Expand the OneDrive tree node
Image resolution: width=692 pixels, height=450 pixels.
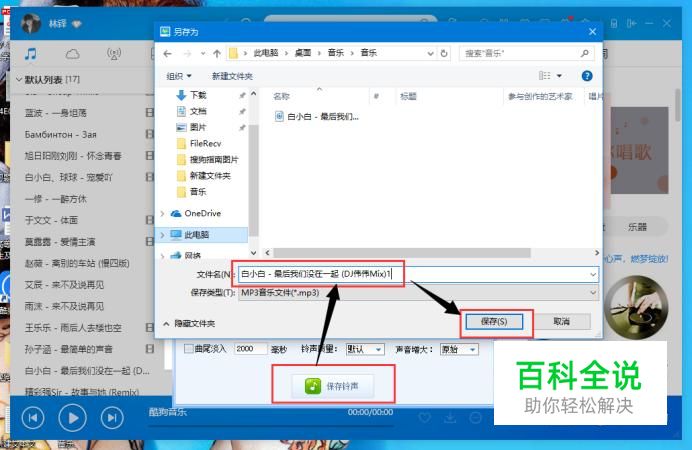tap(162, 214)
